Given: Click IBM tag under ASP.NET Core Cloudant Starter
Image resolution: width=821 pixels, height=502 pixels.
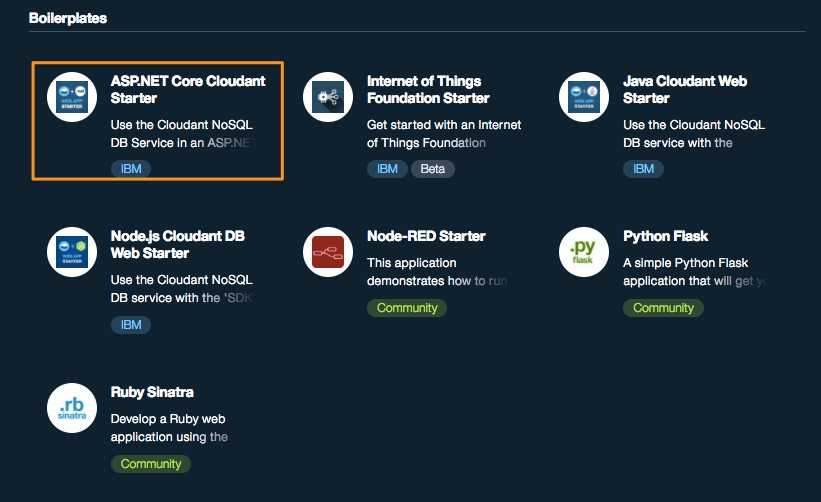Looking at the screenshot, I should pyautogui.click(x=131, y=169).
